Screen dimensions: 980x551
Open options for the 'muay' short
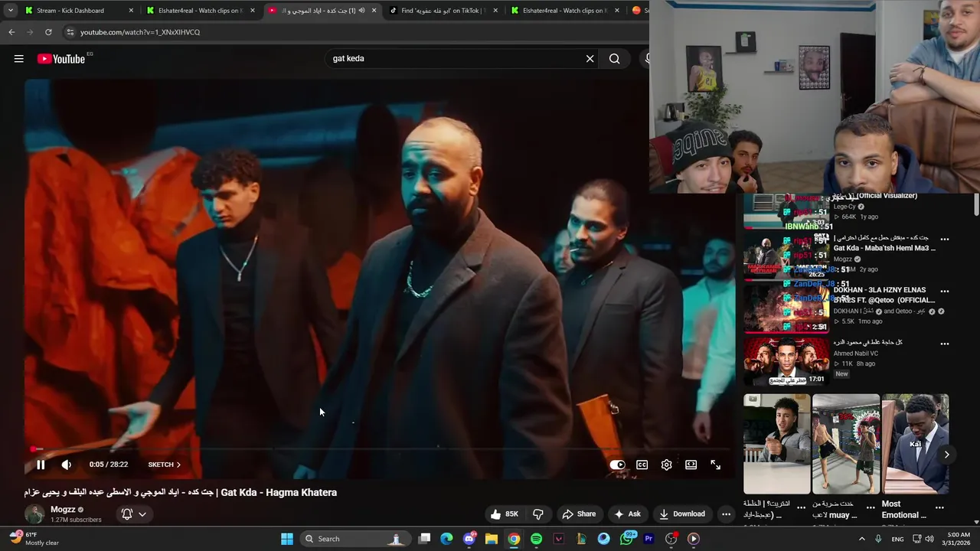pos(871,507)
